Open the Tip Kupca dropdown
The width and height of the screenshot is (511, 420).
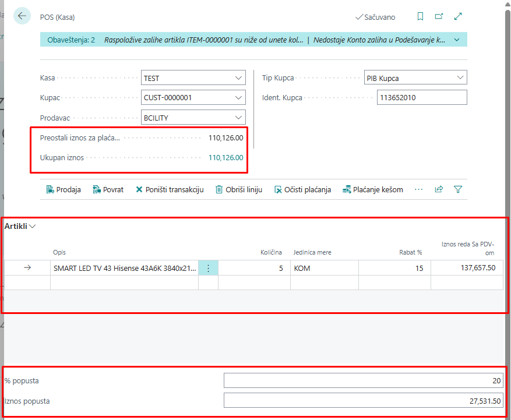tap(460, 78)
